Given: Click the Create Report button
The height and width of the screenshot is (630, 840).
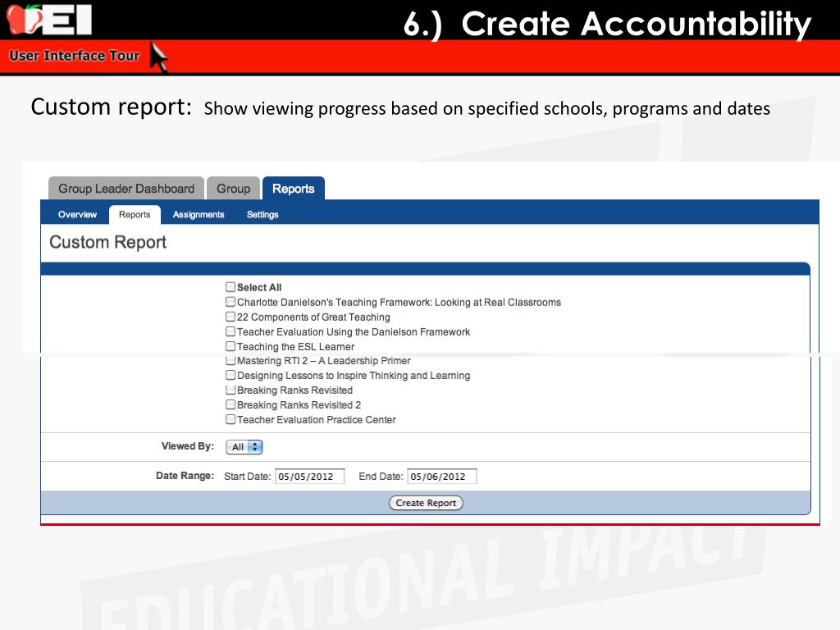Looking at the screenshot, I should click(426, 503).
